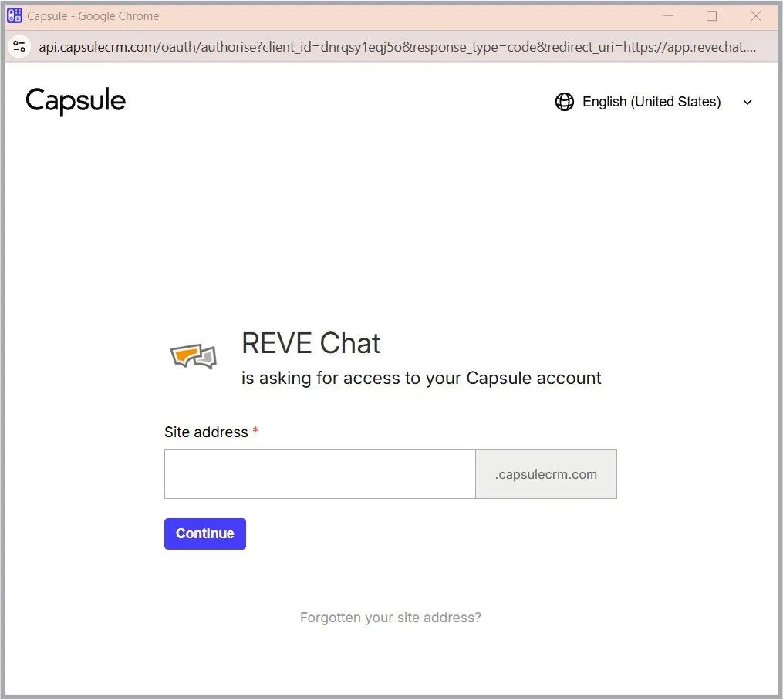Open the English (United States) language selector
The height and width of the screenshot is (700, 783).
pyautogui.click(x=651, y=102)
